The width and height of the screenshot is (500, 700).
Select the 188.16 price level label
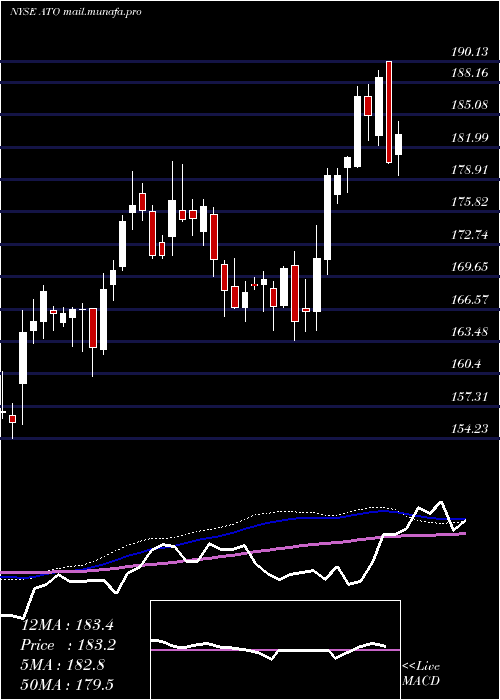[469, 73]
